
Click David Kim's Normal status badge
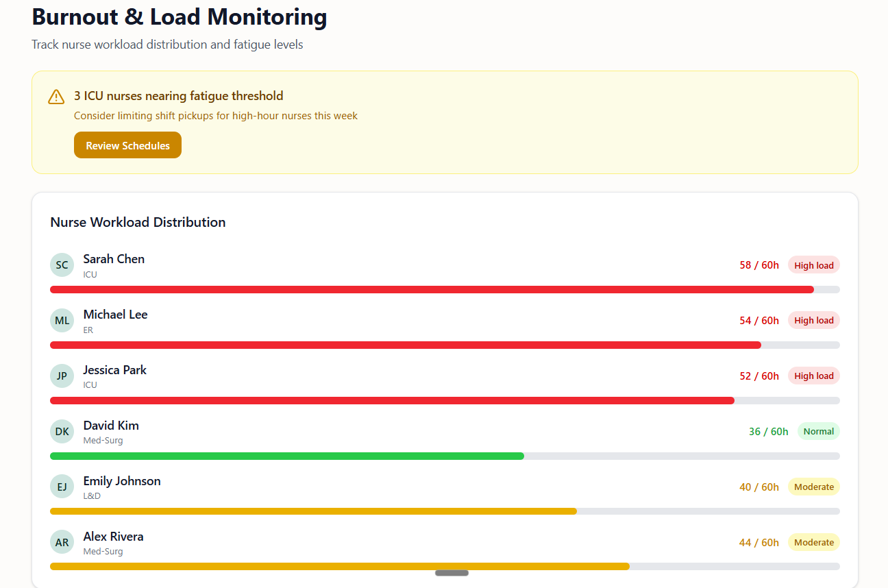(x=819, y=432)
